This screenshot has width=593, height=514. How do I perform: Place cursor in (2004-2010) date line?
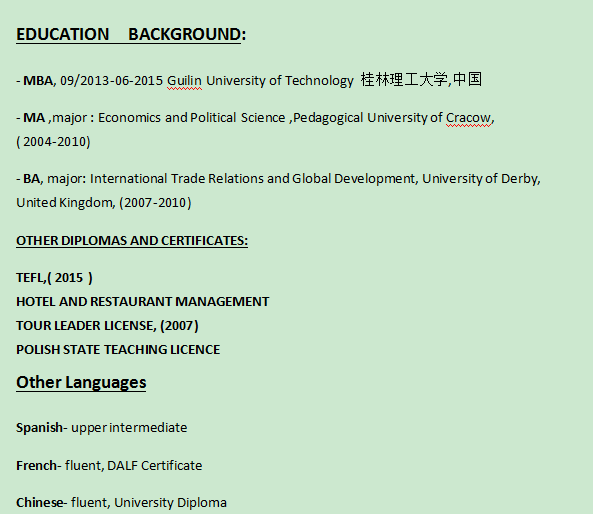(53, 142)
